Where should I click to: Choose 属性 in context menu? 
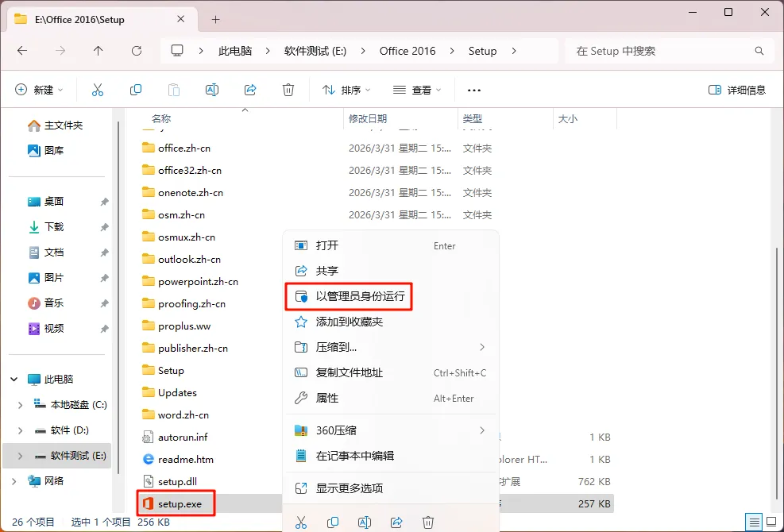pos(391,398)
